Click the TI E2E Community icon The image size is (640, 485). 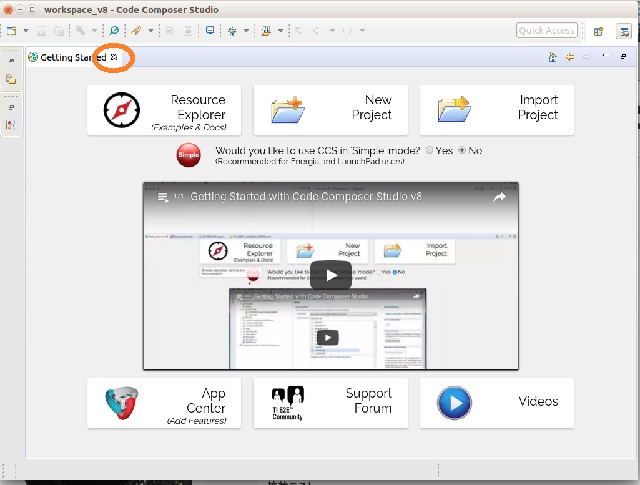(288, 403)
